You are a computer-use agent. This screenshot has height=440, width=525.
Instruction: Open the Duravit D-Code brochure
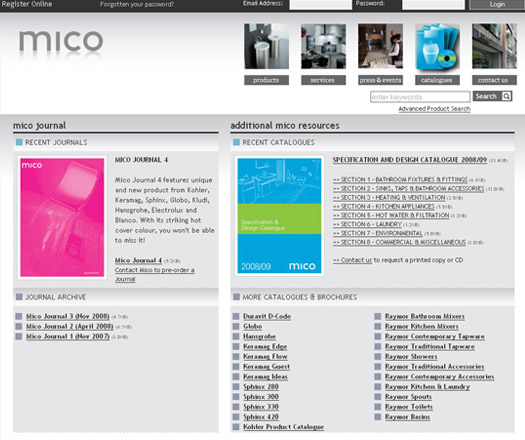[x=267, y=316]
